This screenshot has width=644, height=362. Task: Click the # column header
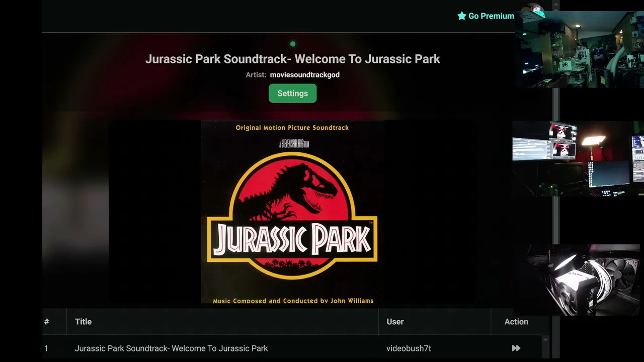click(46, 322)
